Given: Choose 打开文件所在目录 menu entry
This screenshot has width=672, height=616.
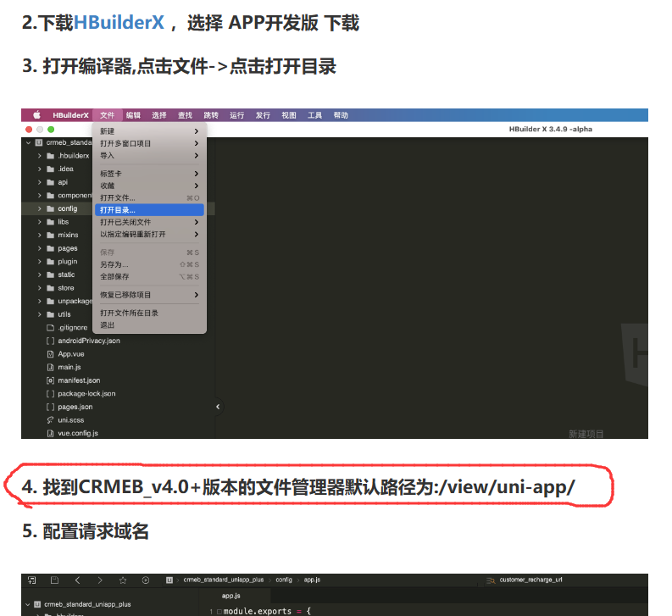Looking at the screenshot, I should (149, 313).
